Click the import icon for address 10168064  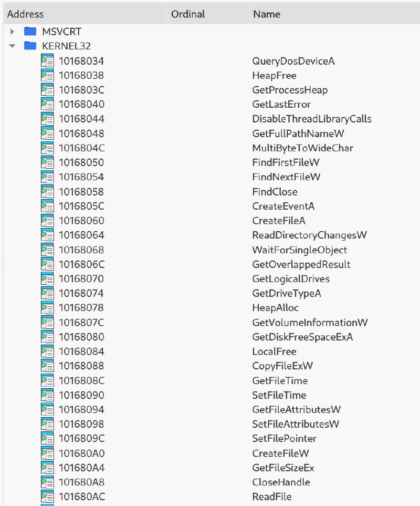pos(47,235)
